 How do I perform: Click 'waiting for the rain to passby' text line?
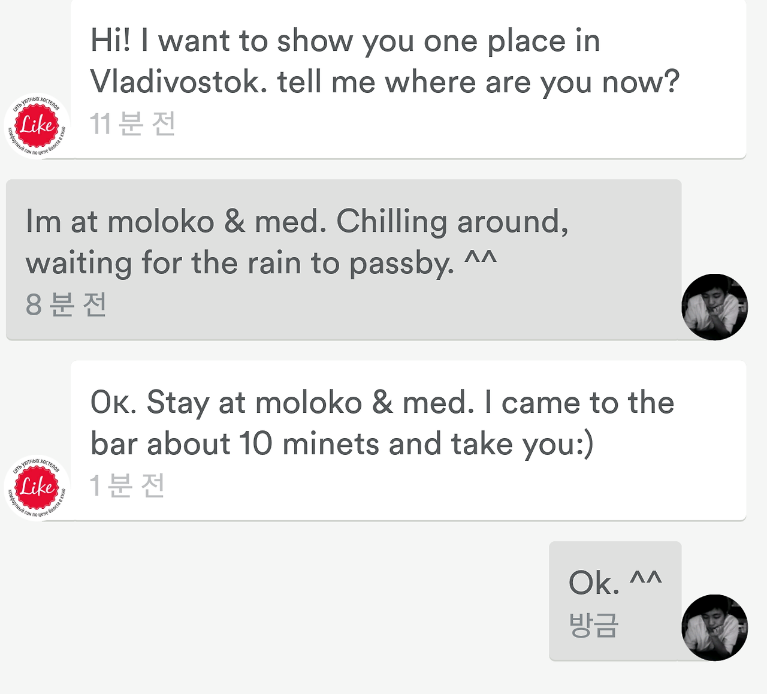click(x=240, y=263)
